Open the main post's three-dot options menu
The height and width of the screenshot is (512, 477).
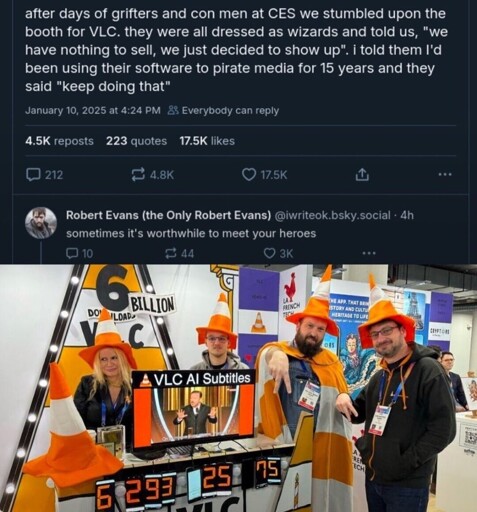click(x=445, y=174)
